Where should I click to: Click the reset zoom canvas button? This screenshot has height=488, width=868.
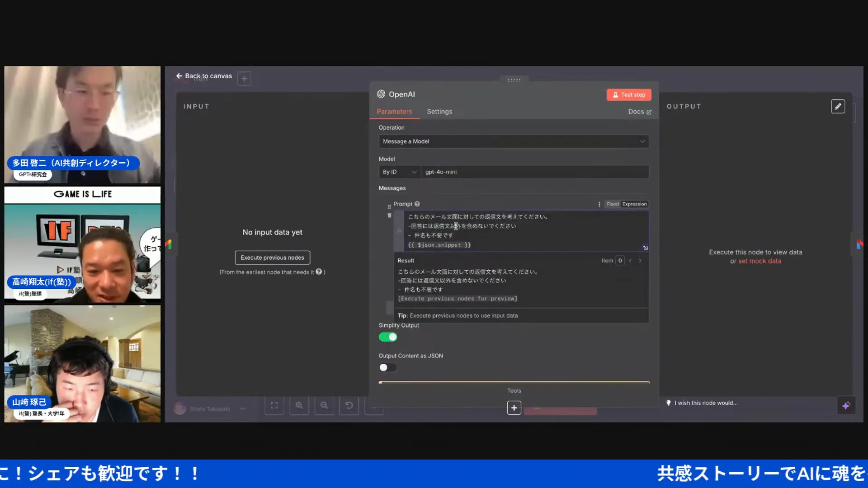(349, 405)
